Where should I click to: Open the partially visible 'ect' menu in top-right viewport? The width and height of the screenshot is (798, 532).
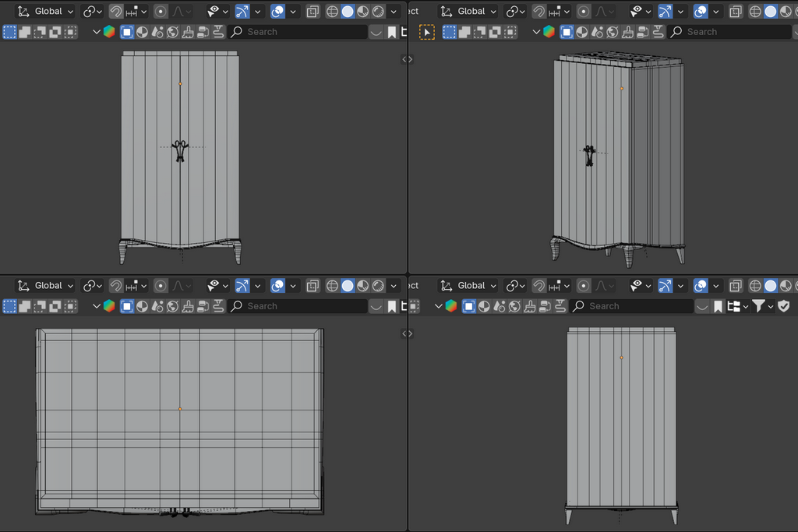414,12
